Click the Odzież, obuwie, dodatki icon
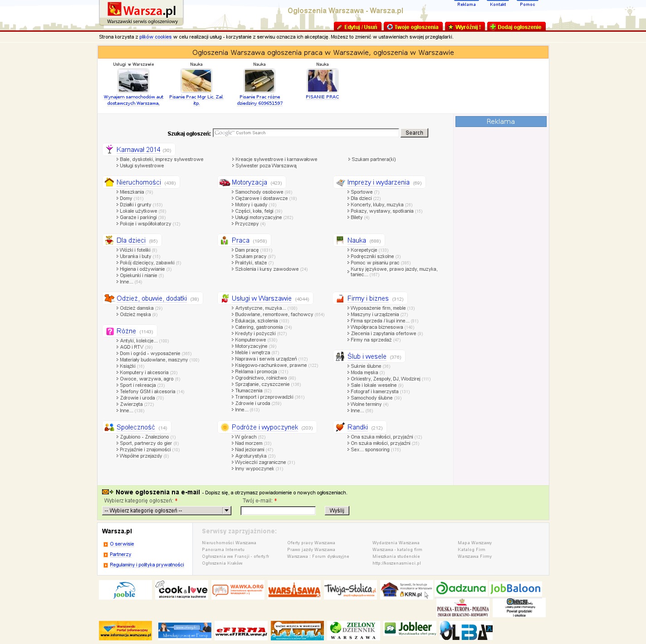 [x=109, y=298]
